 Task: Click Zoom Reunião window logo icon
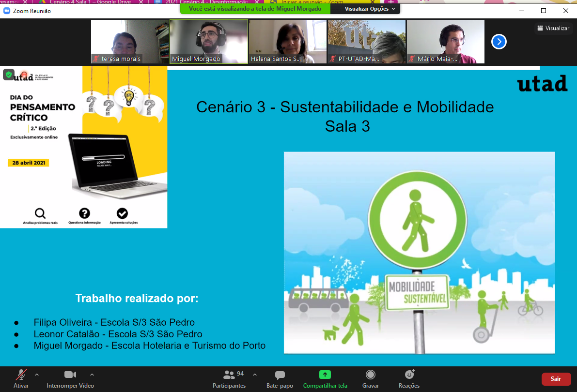pos(7,11)
